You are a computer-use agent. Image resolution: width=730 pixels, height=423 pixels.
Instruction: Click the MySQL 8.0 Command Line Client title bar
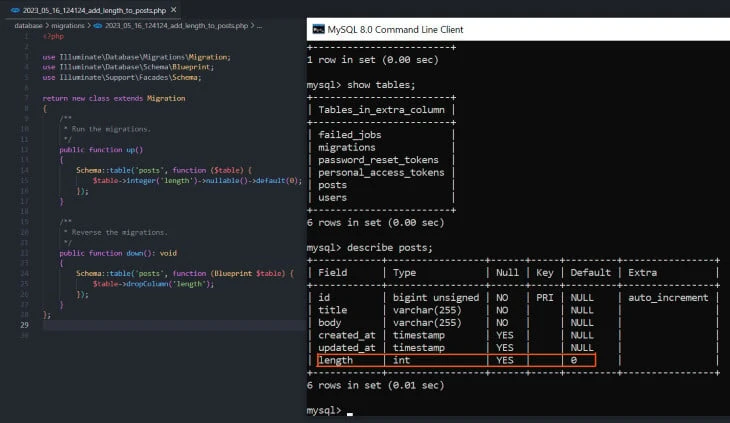coord(518,29)
